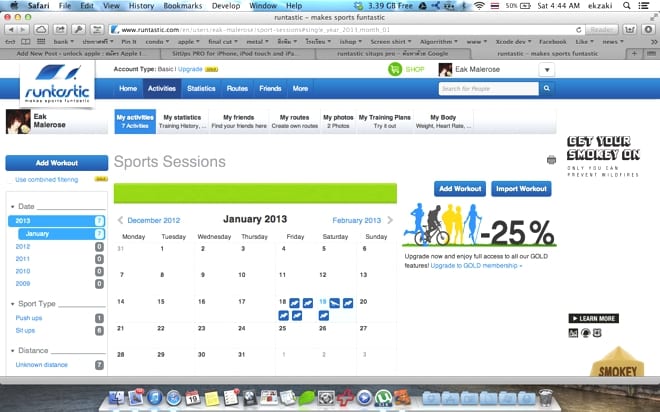Click the Search for People field

(x=488, y=88)
